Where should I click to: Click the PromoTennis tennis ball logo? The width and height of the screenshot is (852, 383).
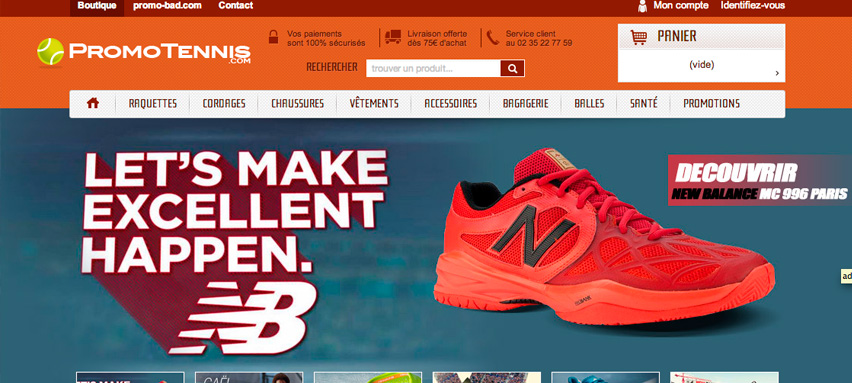click(x=51, y=52)
